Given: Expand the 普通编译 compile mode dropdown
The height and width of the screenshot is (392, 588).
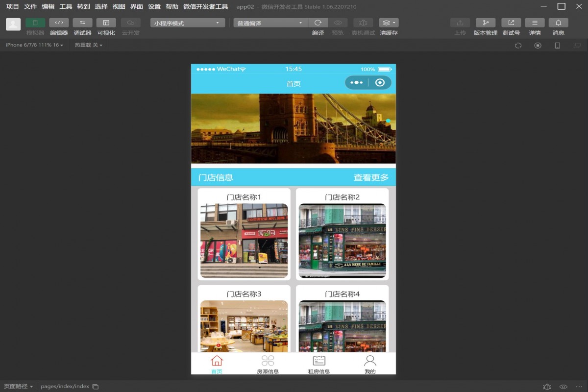Looking at the screenshot, I should (270, 23).
